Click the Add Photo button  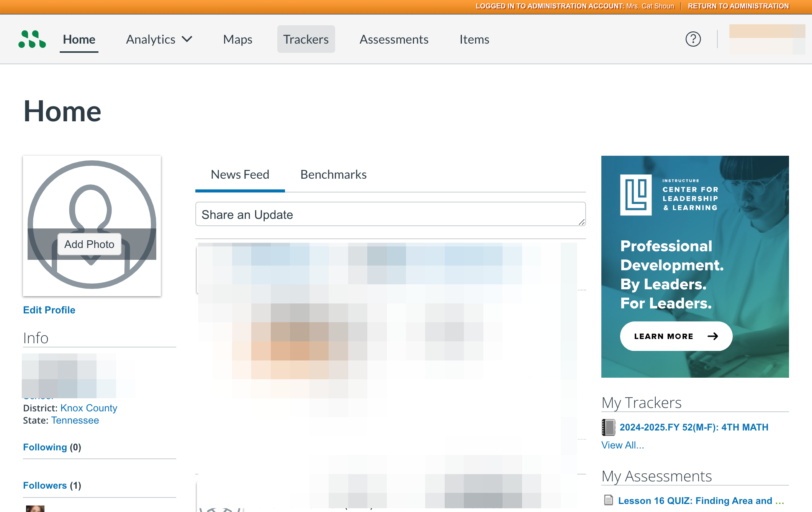pos(89,244)
